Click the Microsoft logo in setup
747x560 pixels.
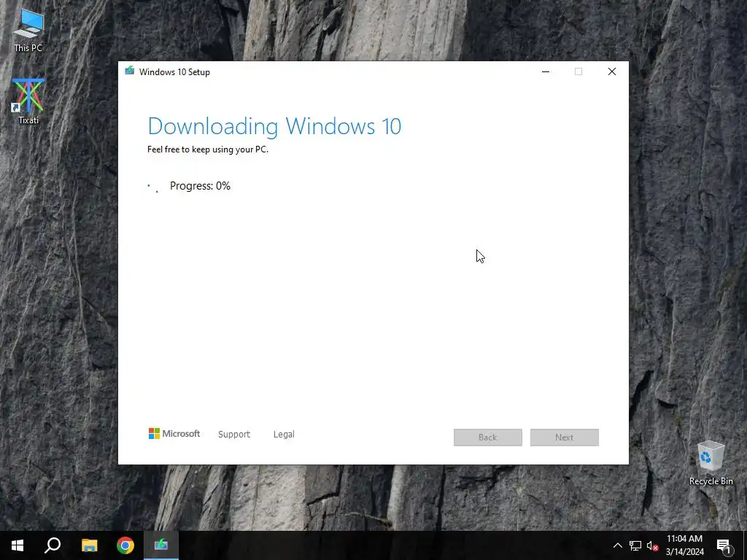pyautogui.click(x=174, y=433)
